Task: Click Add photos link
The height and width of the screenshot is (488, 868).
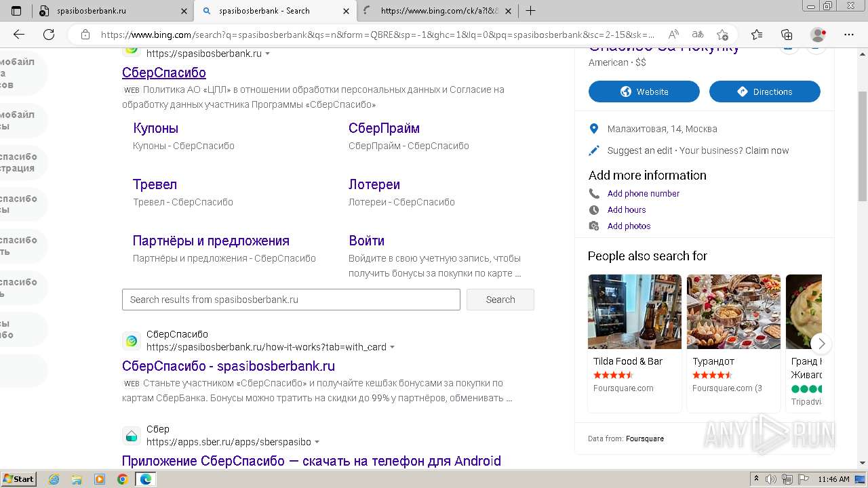Action: click(629, 226)
